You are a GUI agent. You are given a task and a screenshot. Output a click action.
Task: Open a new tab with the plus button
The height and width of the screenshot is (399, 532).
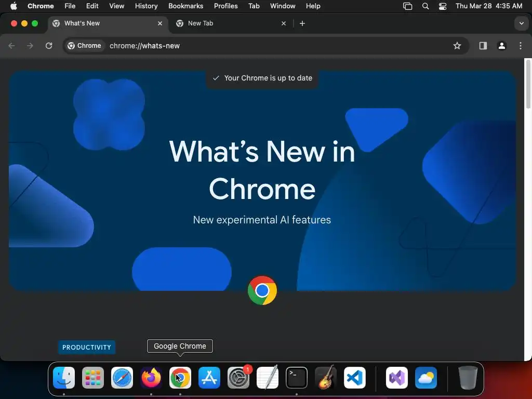click(302, 23)
